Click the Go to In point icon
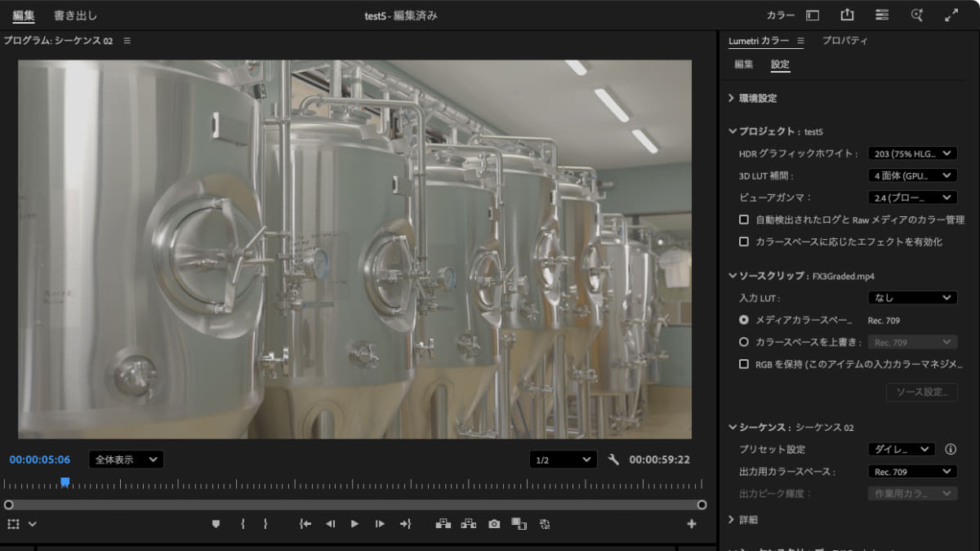Viewport: 980px width, 551px height. click(x=305, y=524)
